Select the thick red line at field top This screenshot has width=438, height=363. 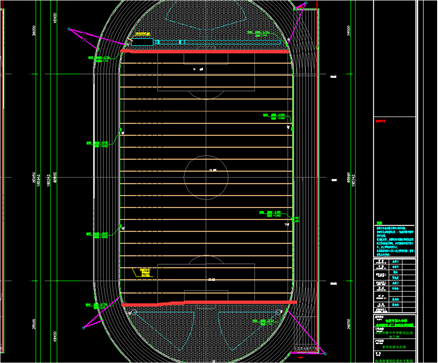tap(204, 51)
